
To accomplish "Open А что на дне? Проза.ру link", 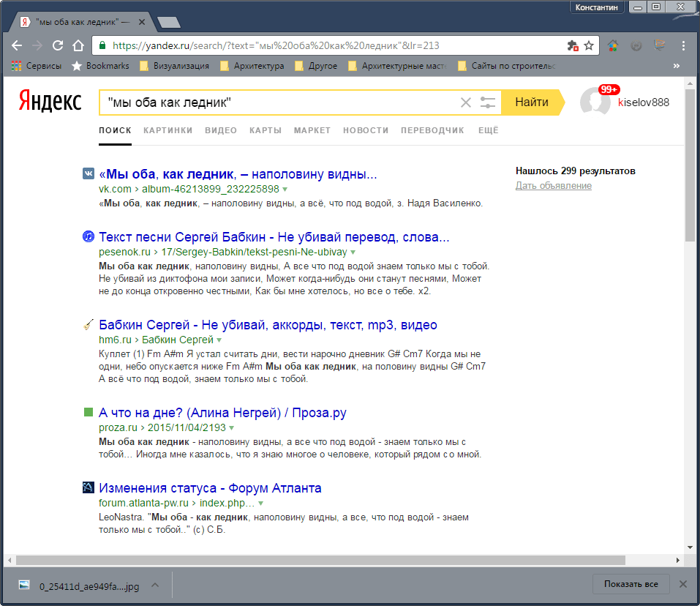I will [x=222, y=413].
